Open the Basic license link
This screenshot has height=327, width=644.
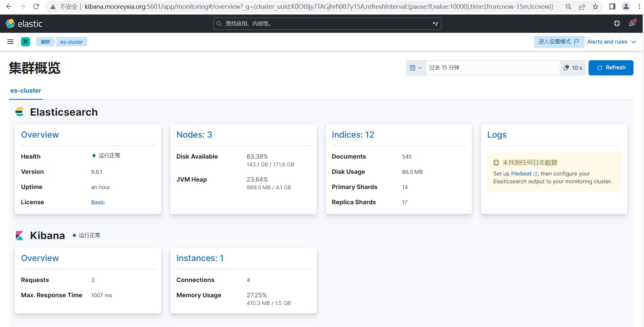click(98, 202)
